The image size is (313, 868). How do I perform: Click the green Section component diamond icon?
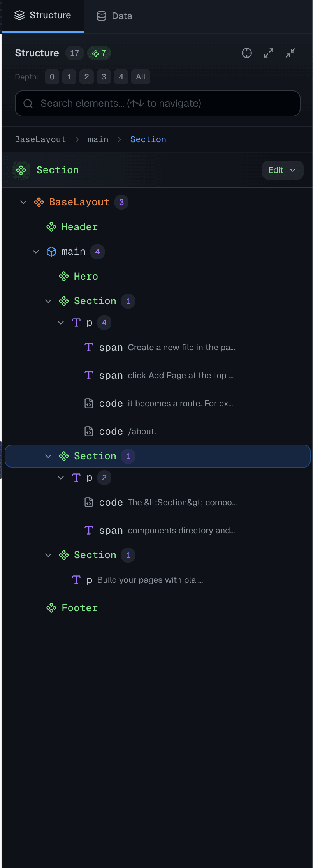[x=21, y=170]
